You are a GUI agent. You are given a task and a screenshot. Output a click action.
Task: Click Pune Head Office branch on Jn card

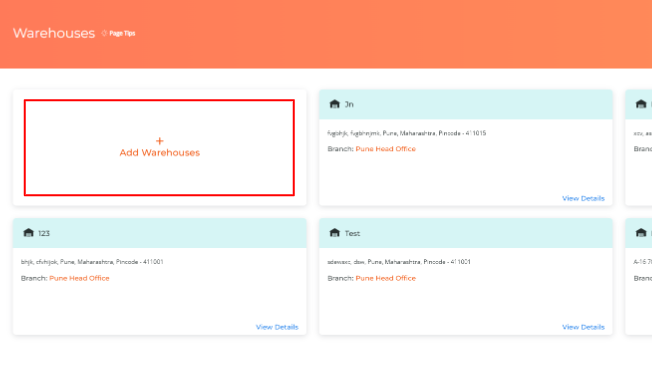[385, 149]
